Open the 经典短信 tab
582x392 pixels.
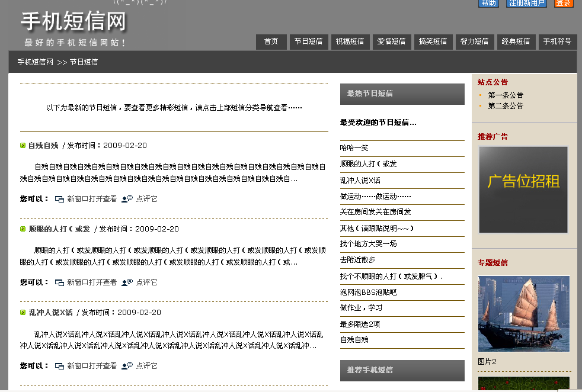516,41
